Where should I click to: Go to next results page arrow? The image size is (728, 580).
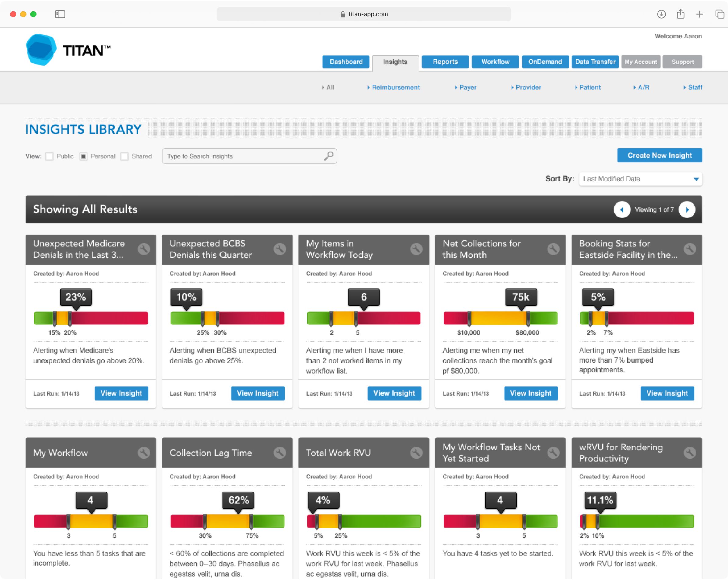coord(687,209)
